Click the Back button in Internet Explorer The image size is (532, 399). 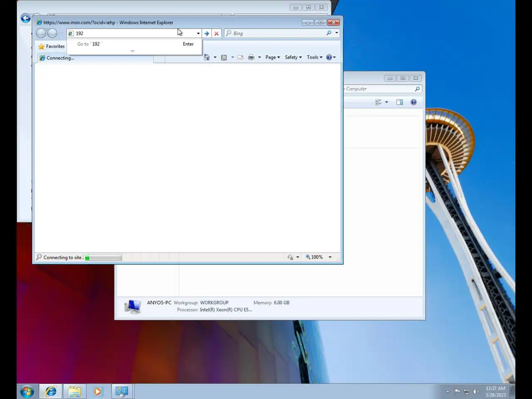click(x=41, y=33)
